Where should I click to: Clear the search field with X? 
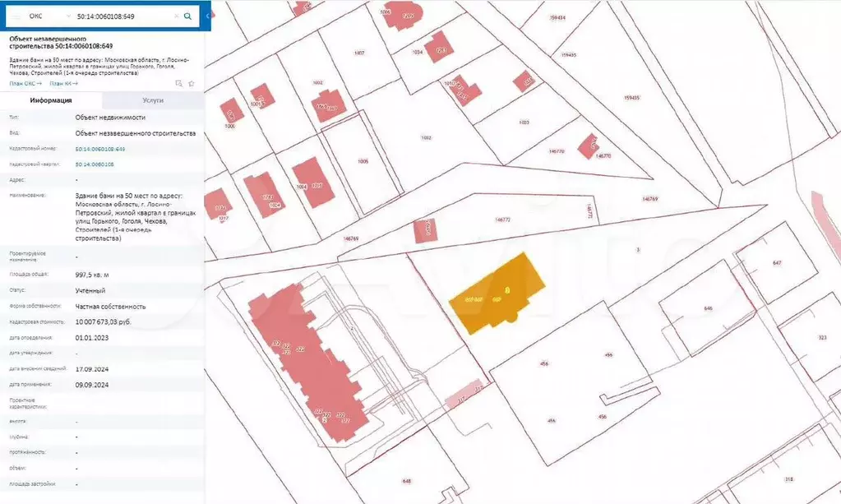177,16
